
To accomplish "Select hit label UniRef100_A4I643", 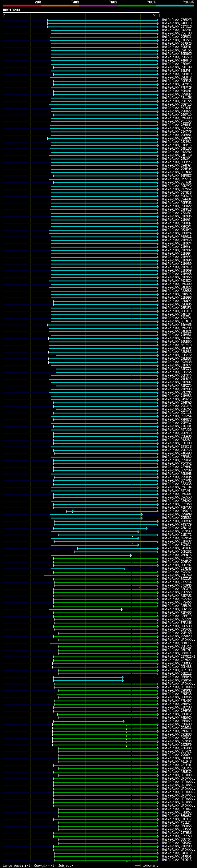I will [177, 860].
